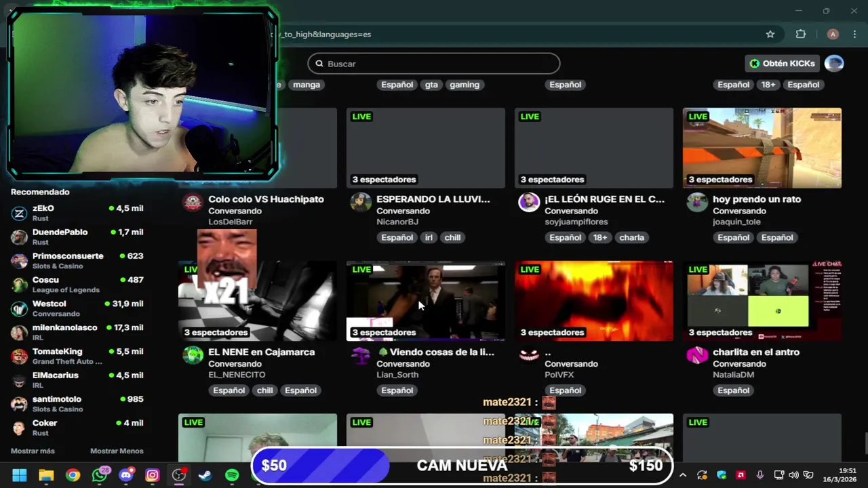
Task: Expand list with Mostrar más
Action: (x=33, y=451)
